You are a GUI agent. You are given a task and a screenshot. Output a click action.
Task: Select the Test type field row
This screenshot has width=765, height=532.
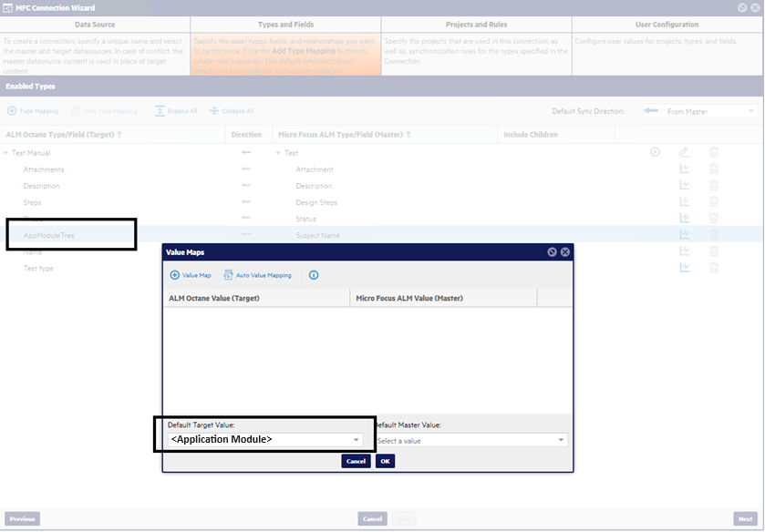coord(38,268)
